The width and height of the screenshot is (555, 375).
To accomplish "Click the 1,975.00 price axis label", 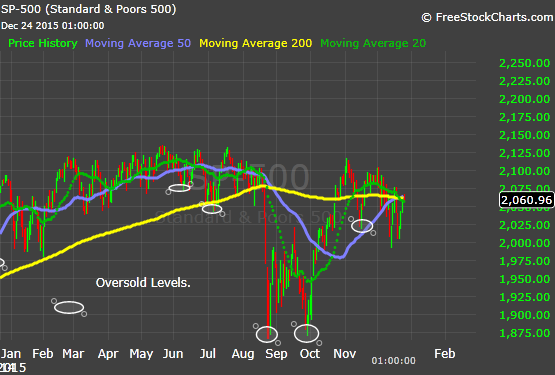I will point(525,261).
